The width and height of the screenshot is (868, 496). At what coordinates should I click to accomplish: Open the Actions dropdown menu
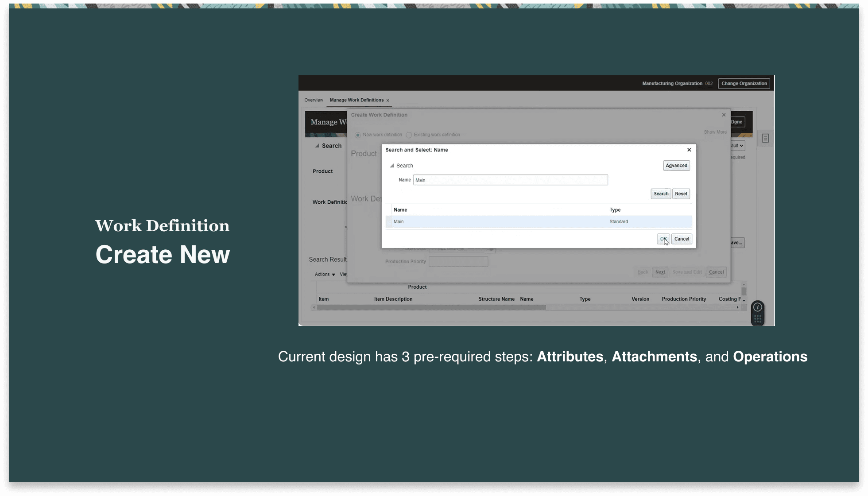[325, 275]
